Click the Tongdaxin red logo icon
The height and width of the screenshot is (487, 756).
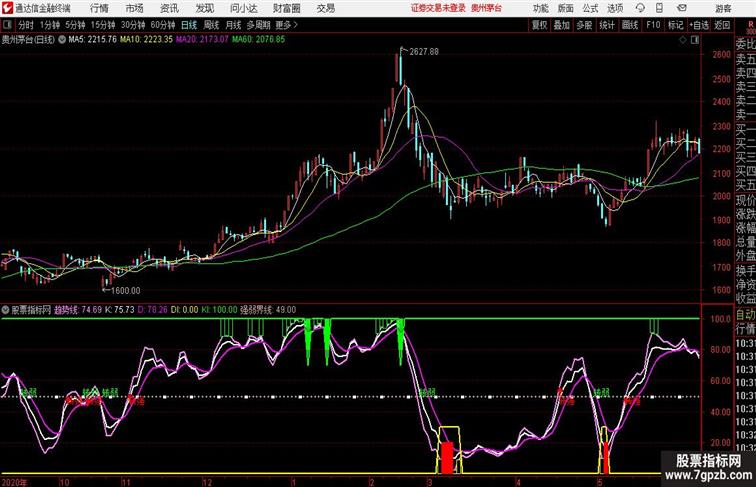coord(7,8)
